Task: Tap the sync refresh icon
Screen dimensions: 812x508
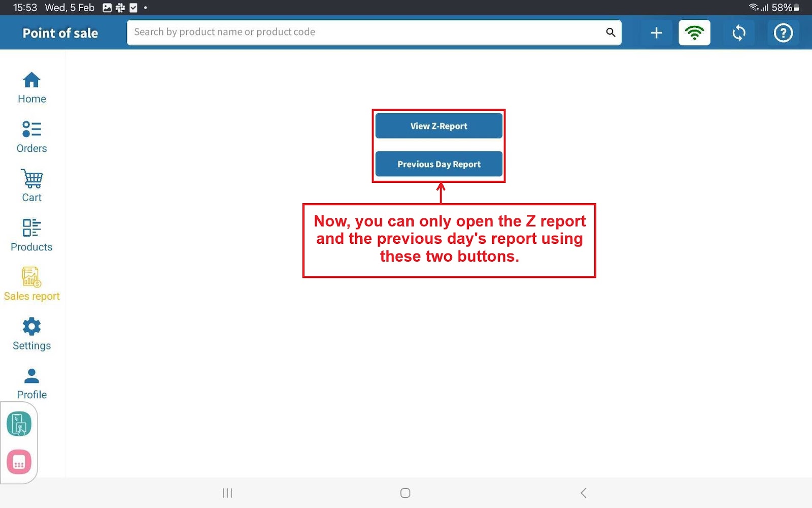Action: (x=739, y=33)
